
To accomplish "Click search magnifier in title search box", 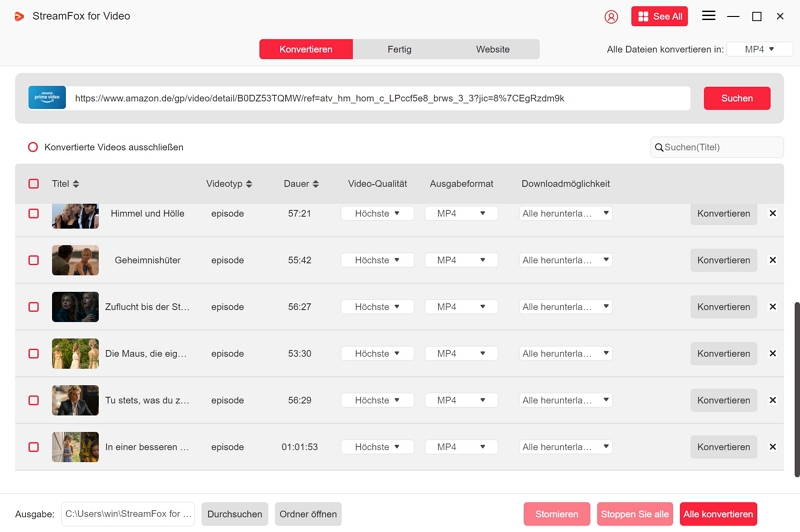I will [659, 148].
